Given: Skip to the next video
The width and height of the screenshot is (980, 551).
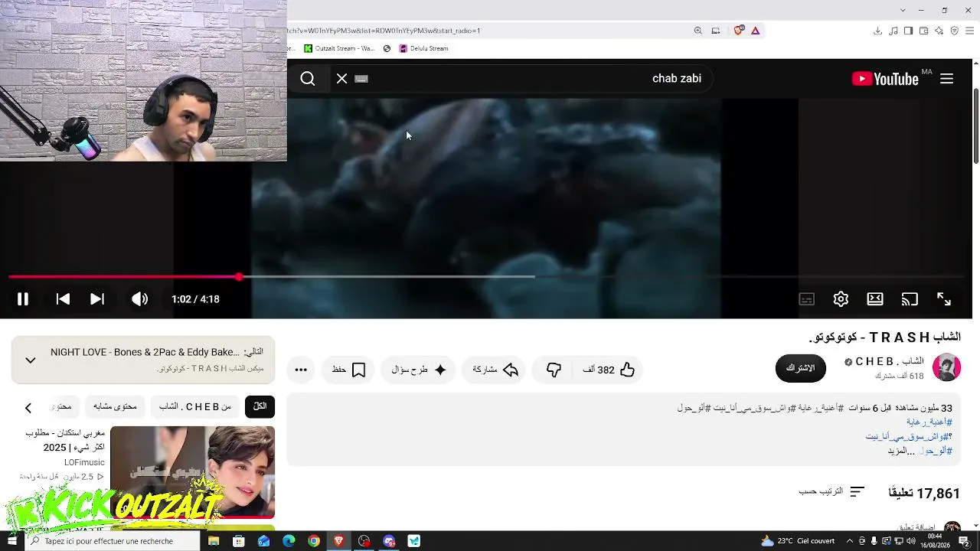Looking at the screenshot, I should pyautogui.click(x=97, y=299).
